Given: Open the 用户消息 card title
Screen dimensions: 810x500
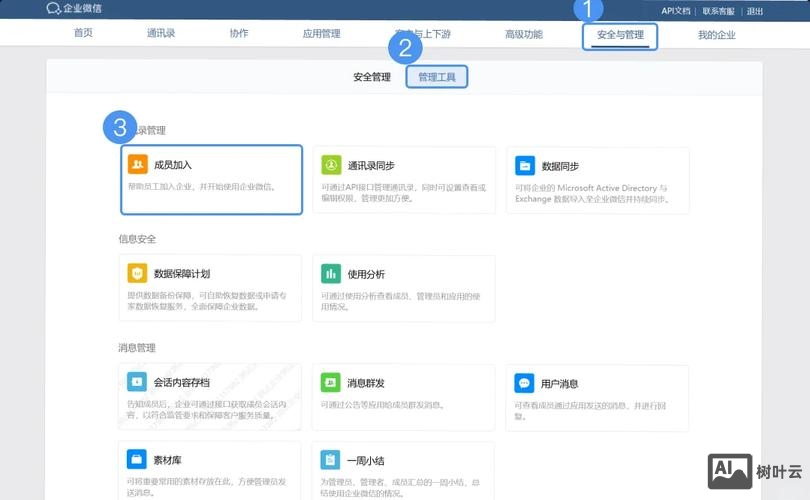Looking at the screenshot, I should 559,384.
